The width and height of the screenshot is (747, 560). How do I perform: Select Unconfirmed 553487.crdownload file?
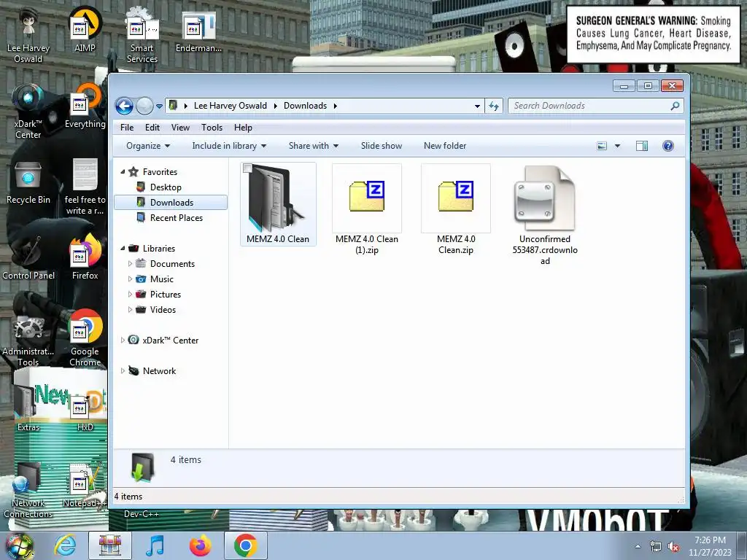coord(545,215)
